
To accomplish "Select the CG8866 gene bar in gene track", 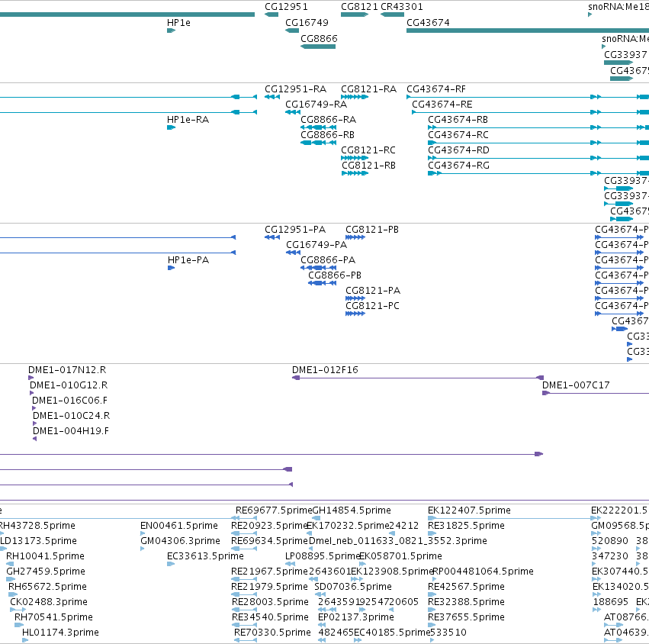I will (x=318, y=47).
